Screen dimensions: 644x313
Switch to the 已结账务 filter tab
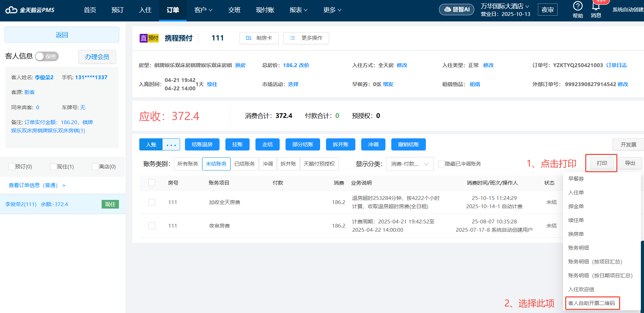point(244,164)
